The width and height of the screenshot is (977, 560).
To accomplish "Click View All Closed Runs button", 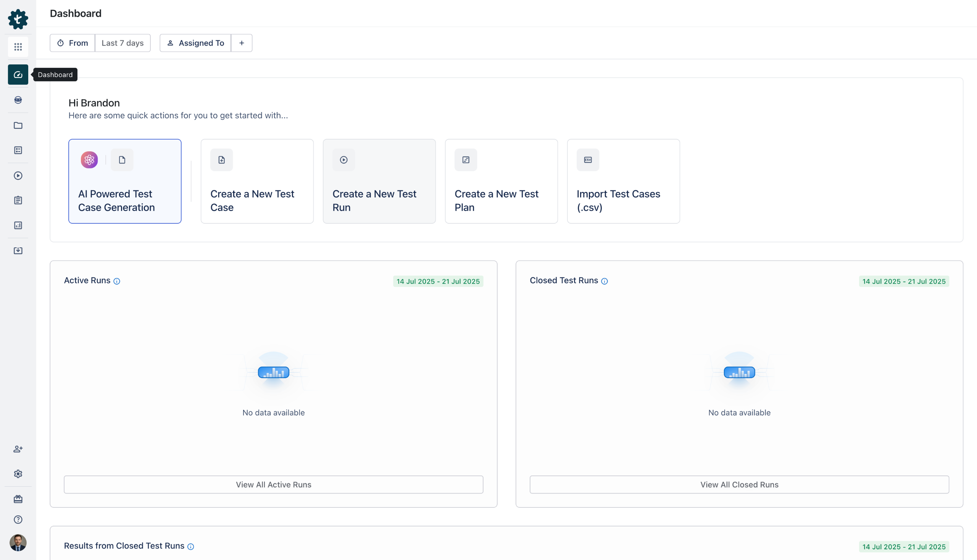I will pos(739,485).
